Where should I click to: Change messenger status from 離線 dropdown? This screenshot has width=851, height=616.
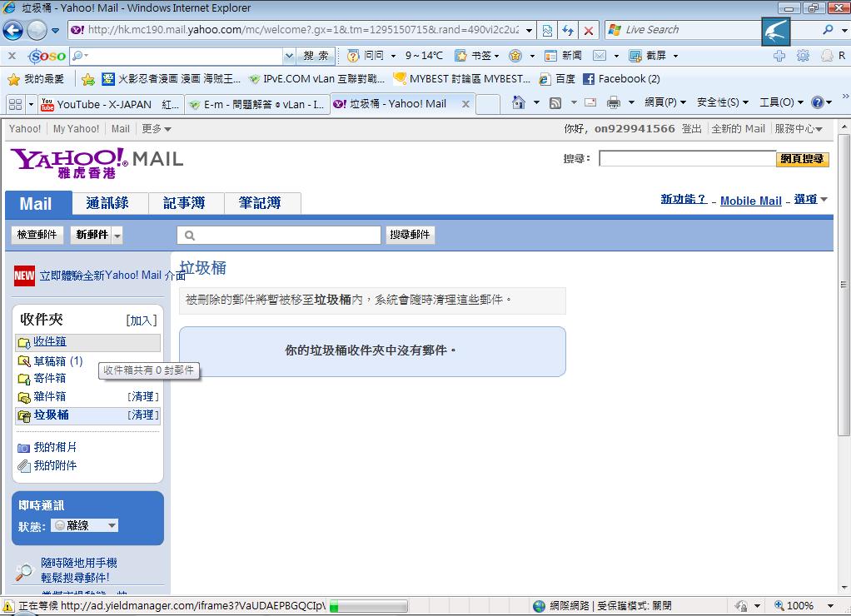[x=85, y=526]
